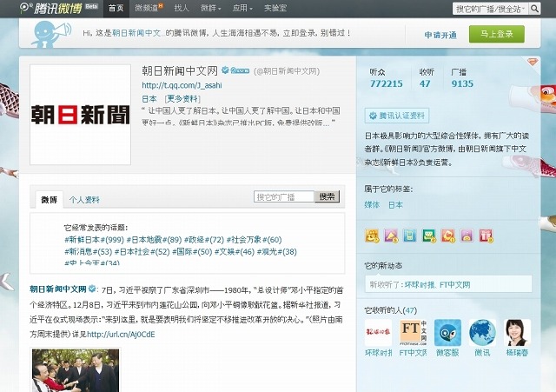This screenshot has width=556, height=392.
Task: Open the 收听 47 count
Action: click(x=427, y=78)
